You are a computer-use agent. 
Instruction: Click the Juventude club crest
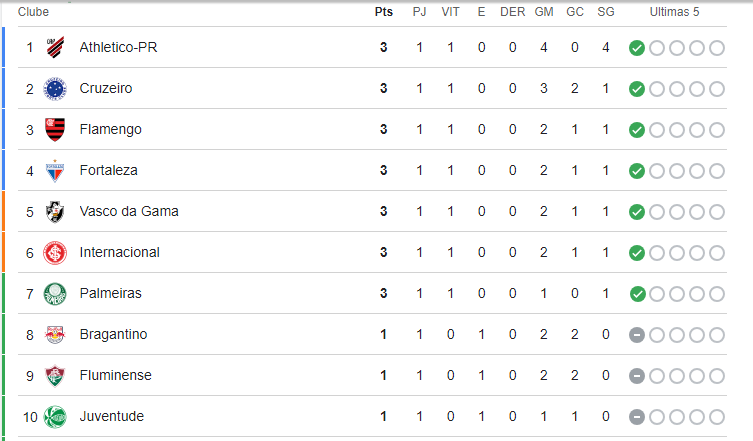point(55,416)
